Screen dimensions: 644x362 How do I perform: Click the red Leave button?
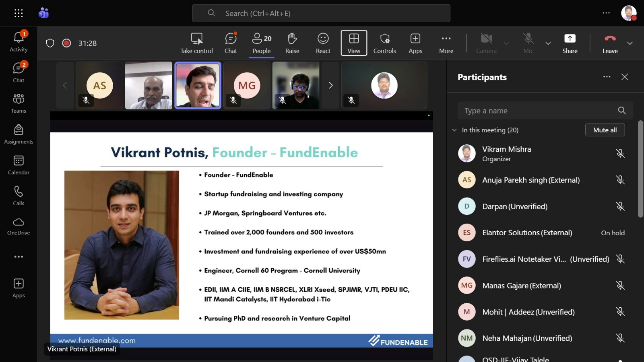(x=610, y=43)
